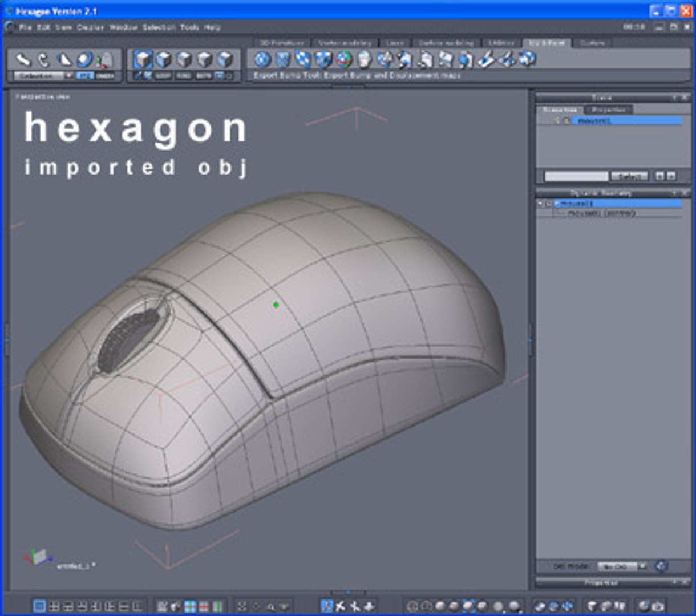This screenshot has height=616, width=696.
Task: Click the green point on the mouse model
Action: coord(276,305)
